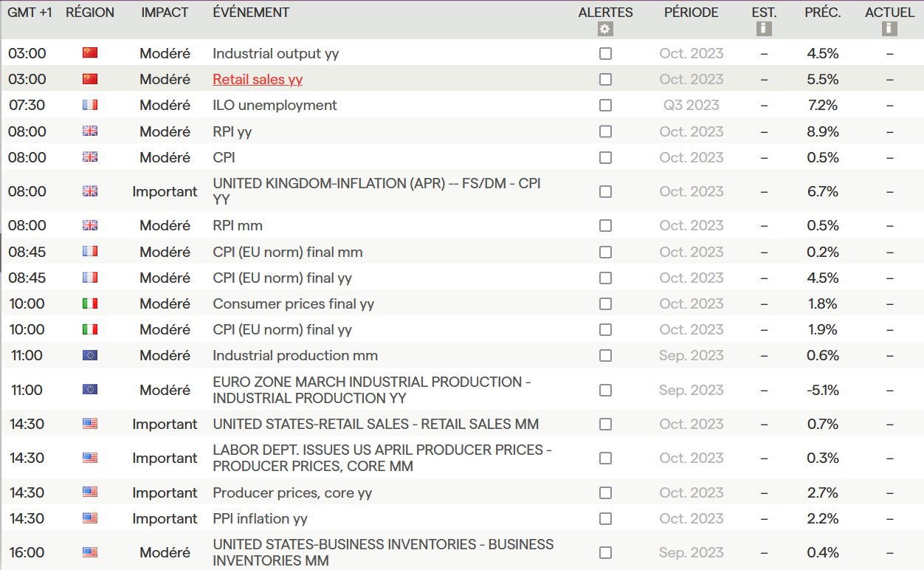The width and height of the screenshot is (924, 570).
Task: Click the French flag beside ILO unemployment
Action: point(90,105)
